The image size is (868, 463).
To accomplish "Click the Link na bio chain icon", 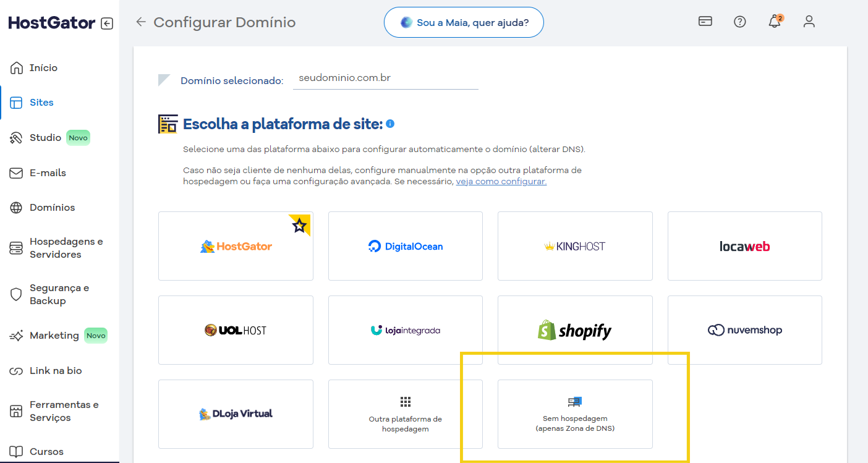I will point(17,371).
